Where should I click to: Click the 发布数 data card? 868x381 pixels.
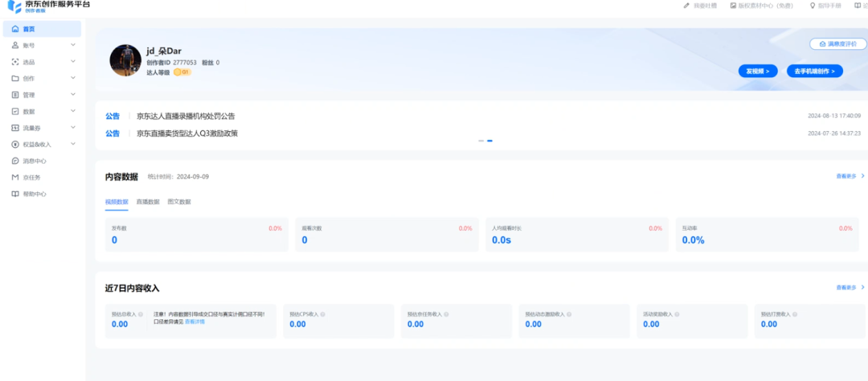[197, 235]
